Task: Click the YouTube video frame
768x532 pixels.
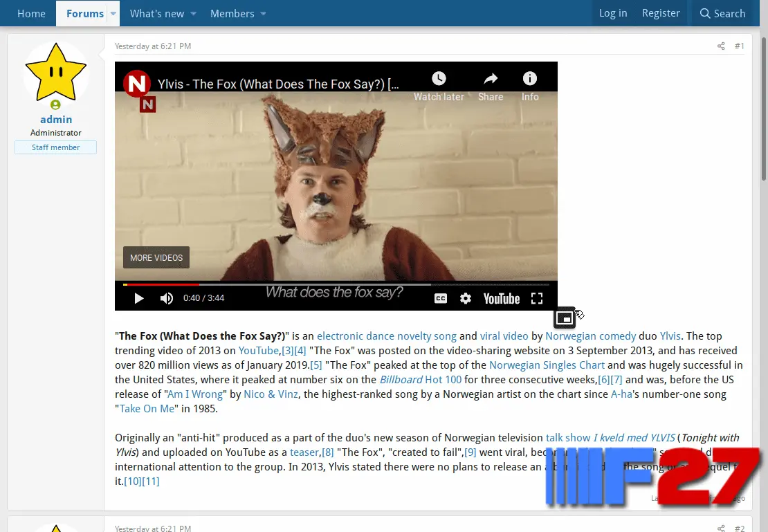Action: 336,186
